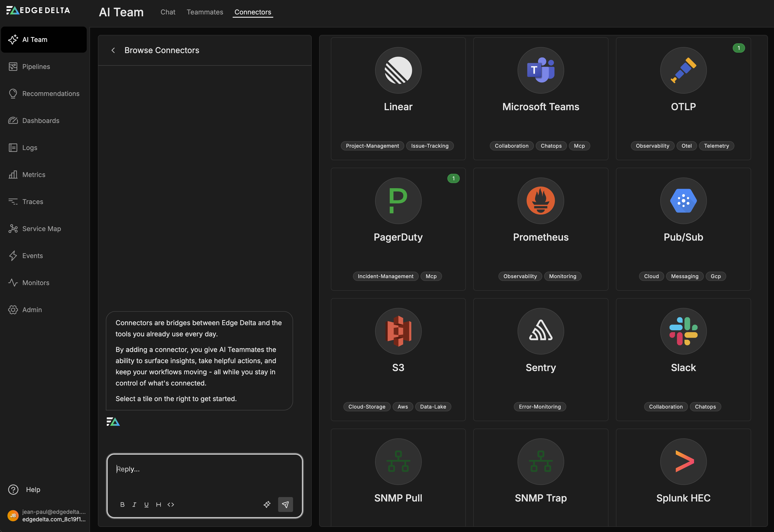
Task: Go back using Browse Connectors chevron
Action: click(x=113, y=50)
